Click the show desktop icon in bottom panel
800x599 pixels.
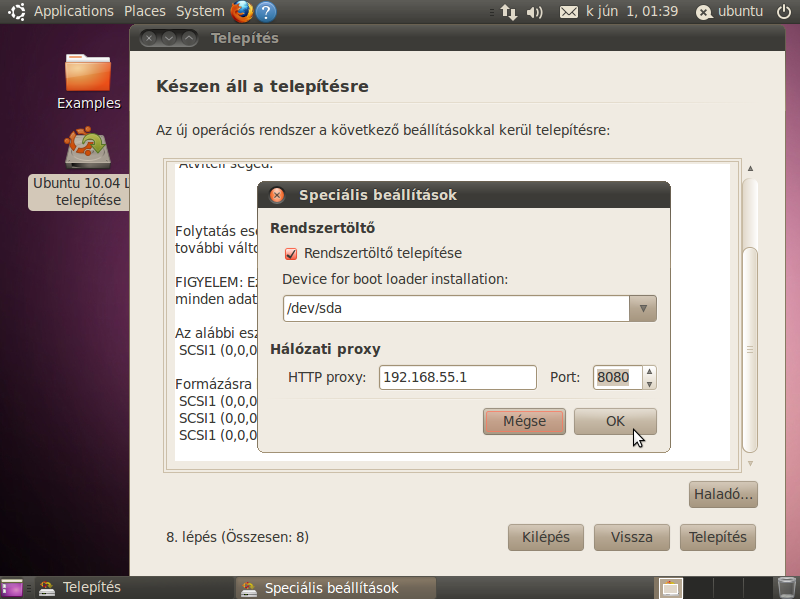pos(12,588)
